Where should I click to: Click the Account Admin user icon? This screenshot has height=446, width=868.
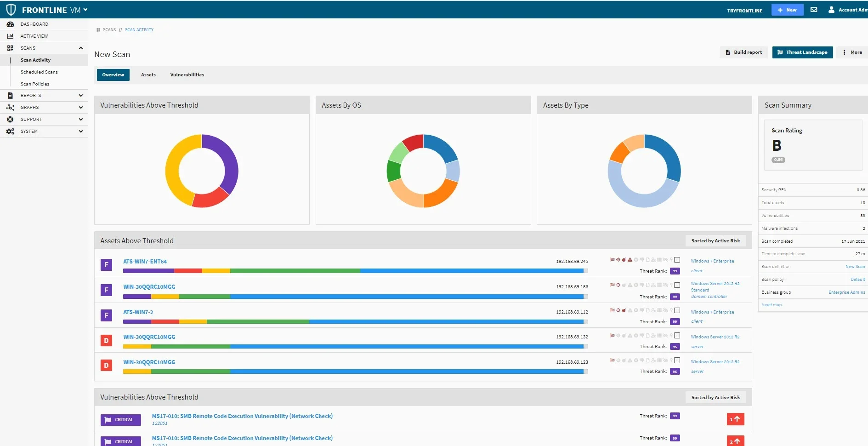[831, 10]
